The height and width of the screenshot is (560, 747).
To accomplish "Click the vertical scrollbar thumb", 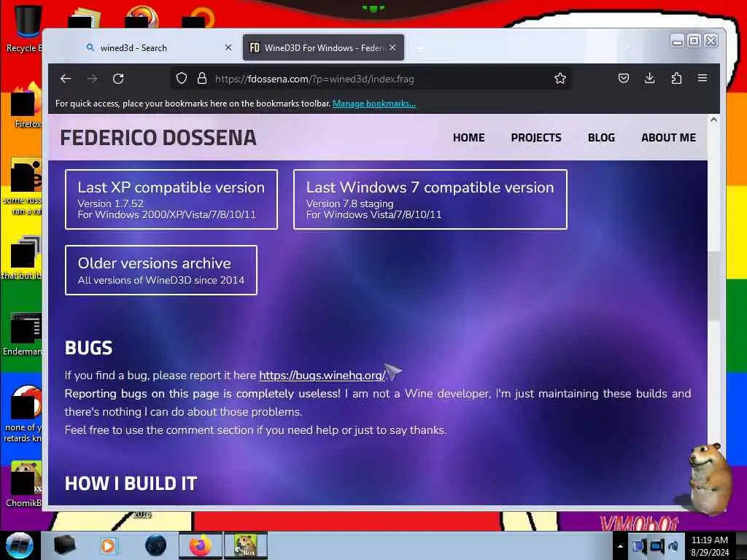I will (x=713, y=286).
